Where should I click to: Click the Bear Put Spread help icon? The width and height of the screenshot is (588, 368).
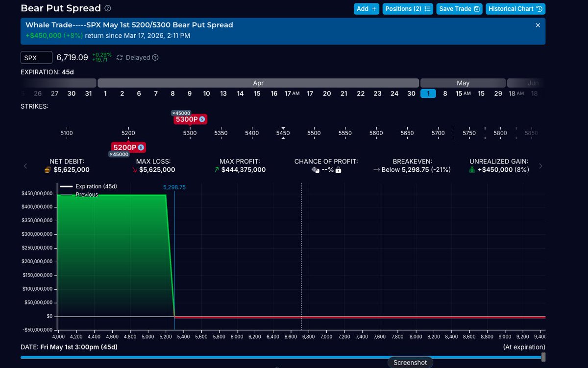tap(108, 8)
